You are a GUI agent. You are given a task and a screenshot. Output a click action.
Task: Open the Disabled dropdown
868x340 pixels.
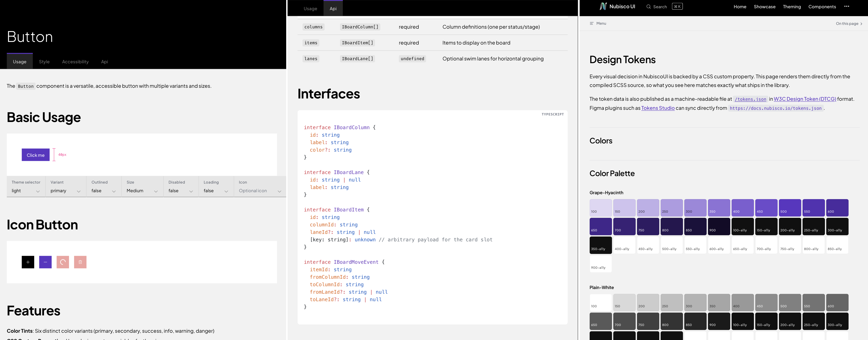coord(181,187)
